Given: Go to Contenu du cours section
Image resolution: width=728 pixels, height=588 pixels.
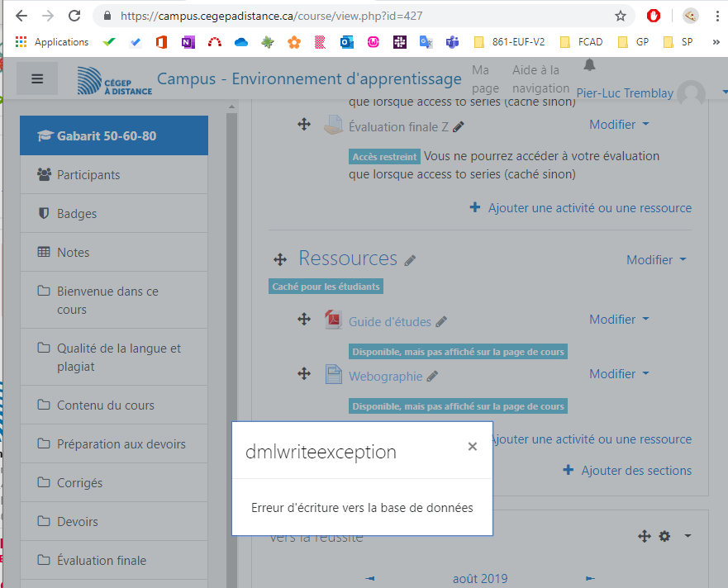Looking at the screenshot, I should pos(105,405).
